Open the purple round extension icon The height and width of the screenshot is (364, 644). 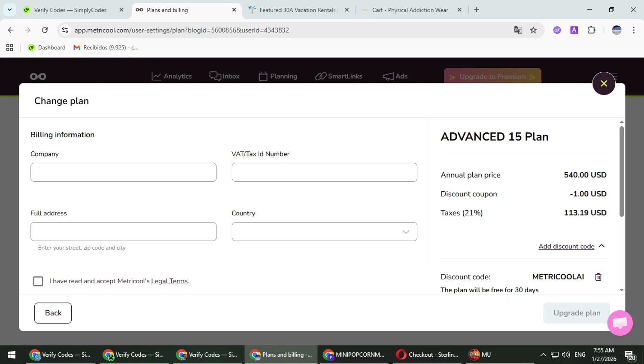pyautogui.click(x=557, y=30)
